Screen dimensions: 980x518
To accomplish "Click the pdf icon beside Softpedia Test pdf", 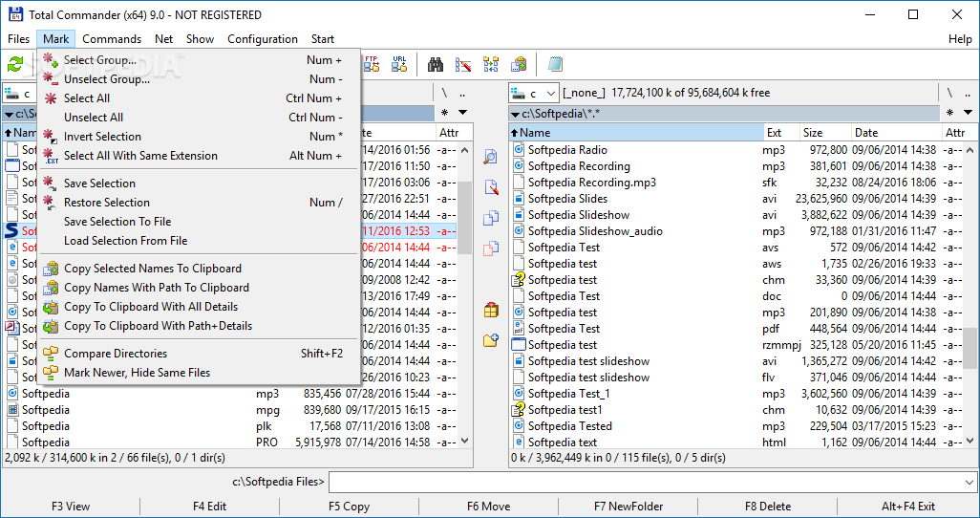I will coord(518,329).
